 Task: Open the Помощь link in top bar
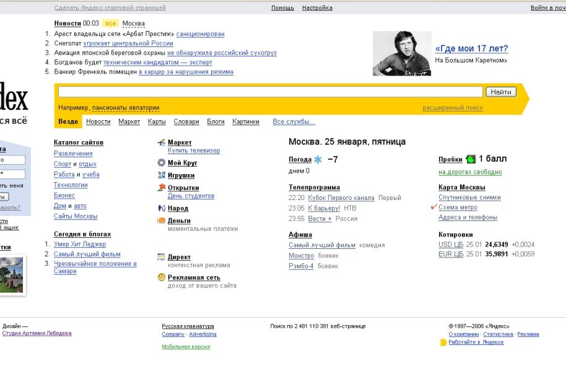[x=282, y=7]
